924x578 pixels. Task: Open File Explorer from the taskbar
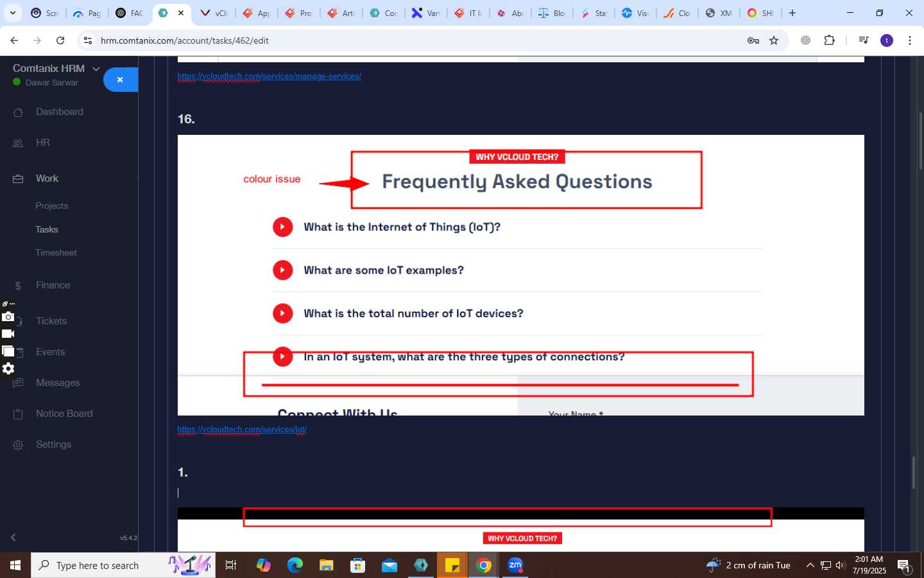pyautogui.click(x=326, y=565)
